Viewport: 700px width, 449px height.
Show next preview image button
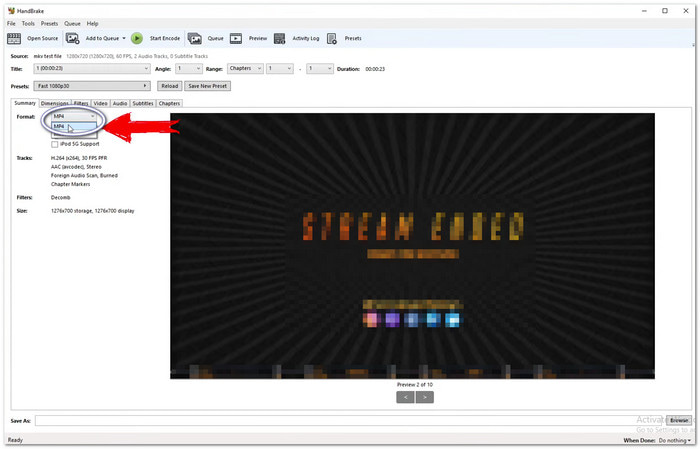(x=425, y=397)
